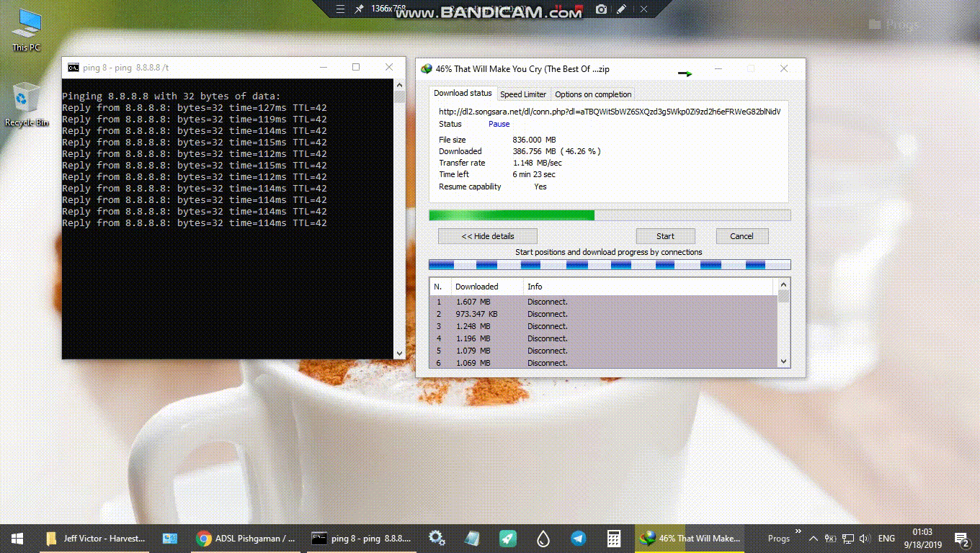Viewport: 980px width, 553px height.
Task: Click the green download progress bar
Action: coord(610,215)
